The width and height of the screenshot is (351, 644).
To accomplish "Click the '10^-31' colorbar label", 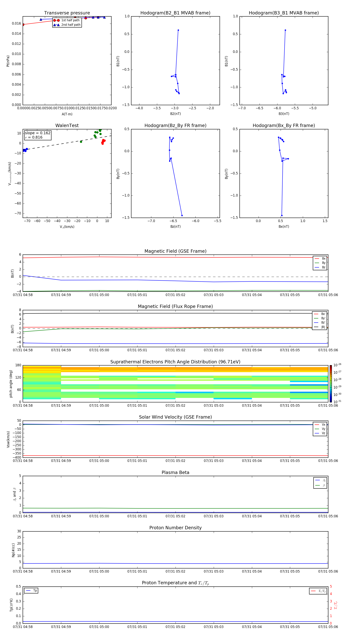I will (x=337, y=402).
